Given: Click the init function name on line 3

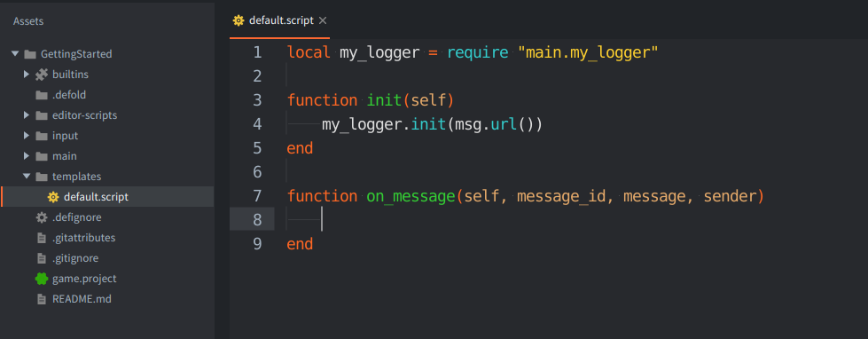Looking at the screenshot, I should point(384,101).
